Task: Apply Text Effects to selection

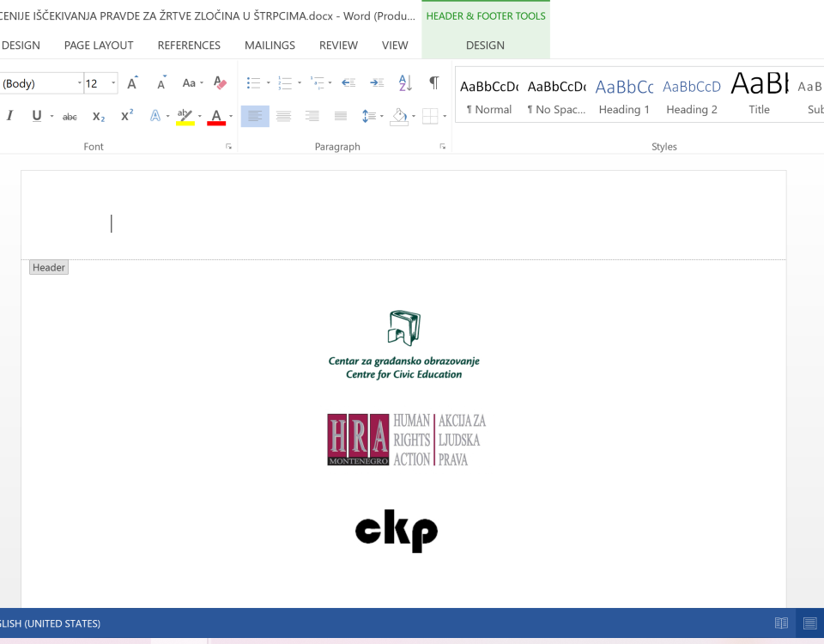Action: (155, 116)
